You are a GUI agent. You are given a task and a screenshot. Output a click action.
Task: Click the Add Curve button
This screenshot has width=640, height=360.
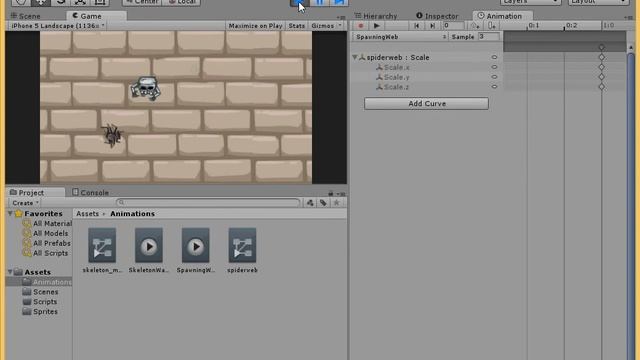[427, 104]
